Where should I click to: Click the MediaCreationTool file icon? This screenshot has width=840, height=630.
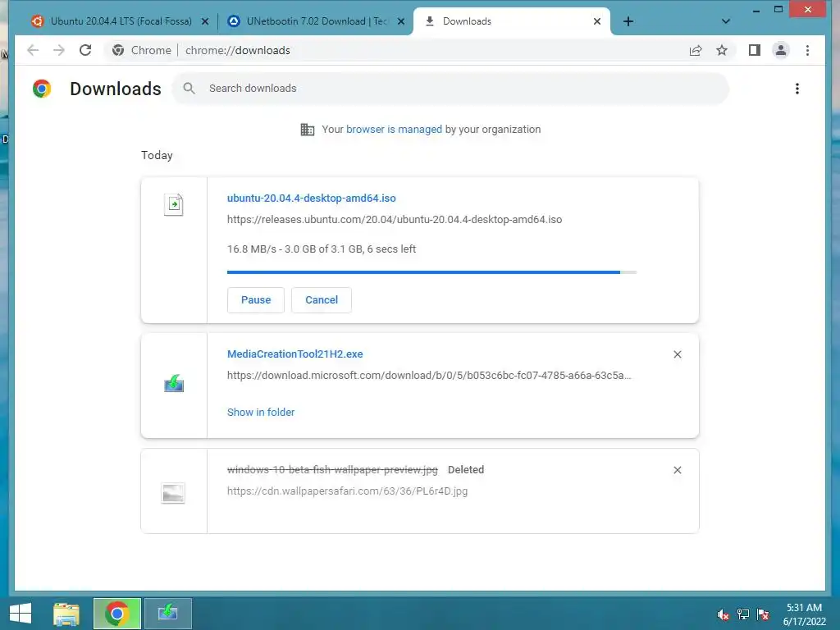[x=174, y=384]
